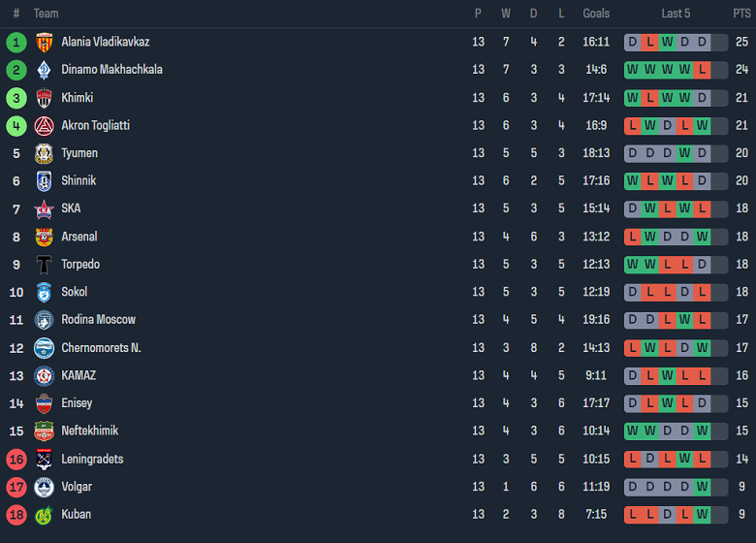Viewport: 756px width, 543px height.
Task: Sort table by PTS column header
Action: tap(741, 14)
